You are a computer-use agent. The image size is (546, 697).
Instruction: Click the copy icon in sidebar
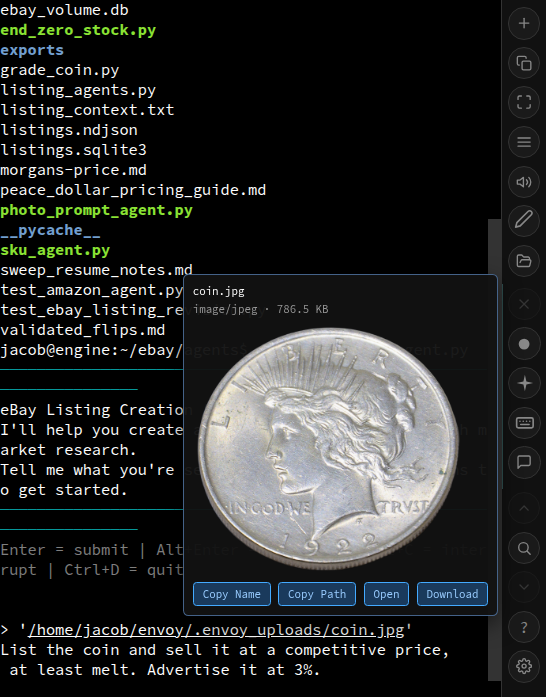click(524, 63)
